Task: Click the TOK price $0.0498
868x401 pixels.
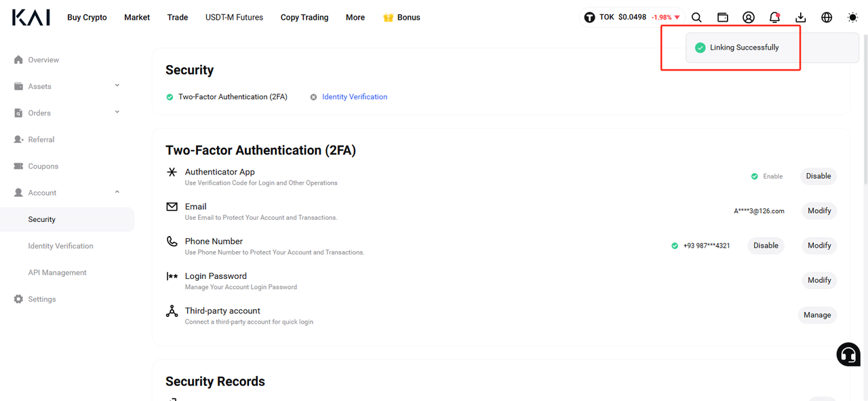Action: pyautogui.click(x=632, y=18)
